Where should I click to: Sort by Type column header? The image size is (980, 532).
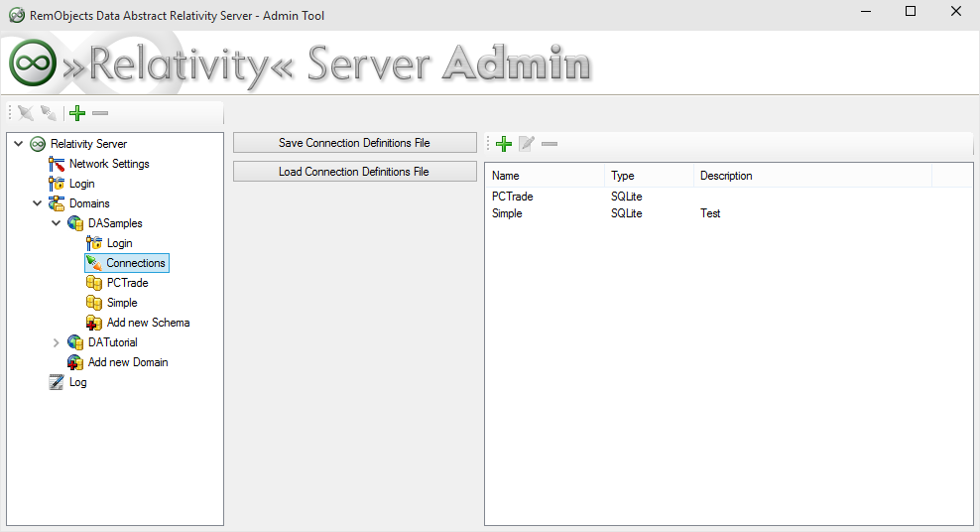(x=649, y=176)
